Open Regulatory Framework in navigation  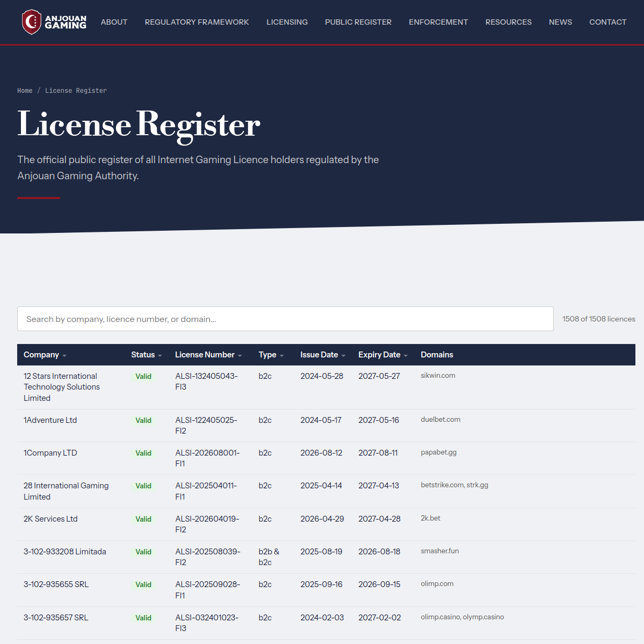(x=197, y=22)
